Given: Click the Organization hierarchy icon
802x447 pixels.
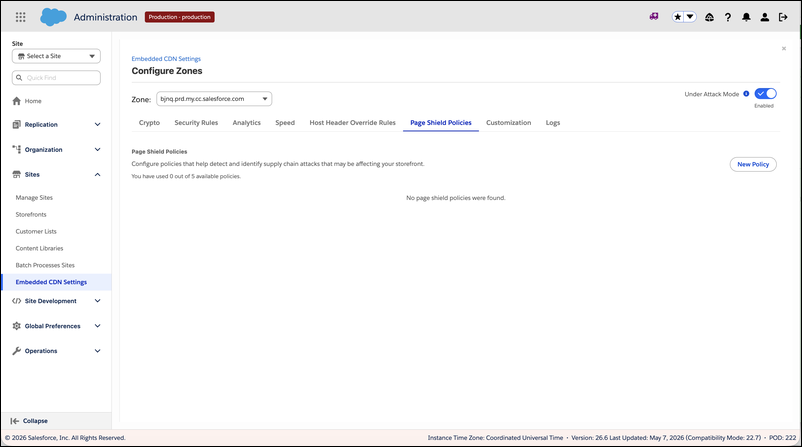Looking at the screenshot, I should click(x=16, y=149).
